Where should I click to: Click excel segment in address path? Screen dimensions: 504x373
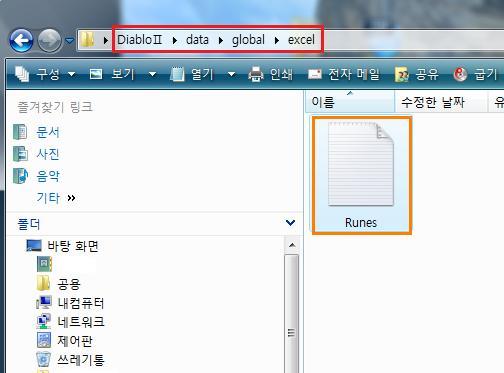(x=301, y=40)
